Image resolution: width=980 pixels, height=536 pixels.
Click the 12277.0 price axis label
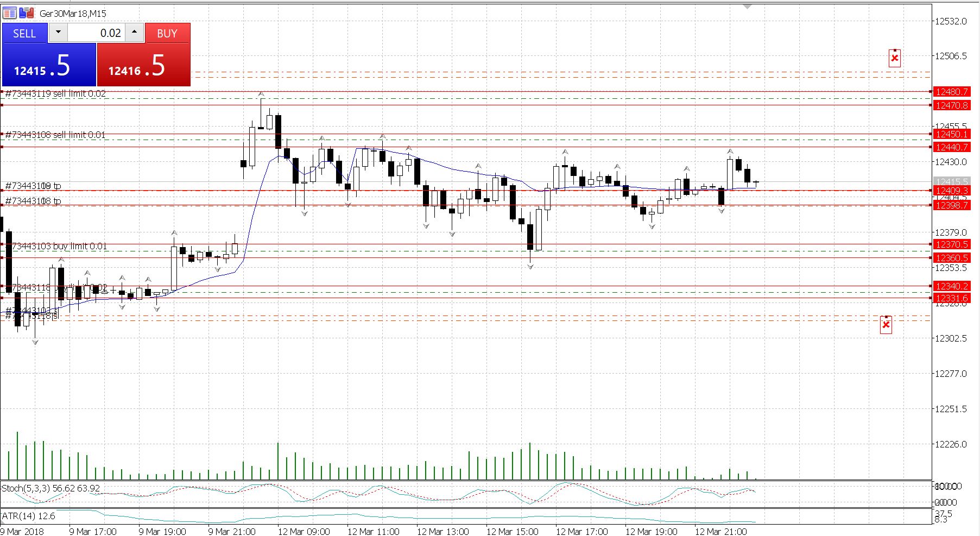coord(951,374)
